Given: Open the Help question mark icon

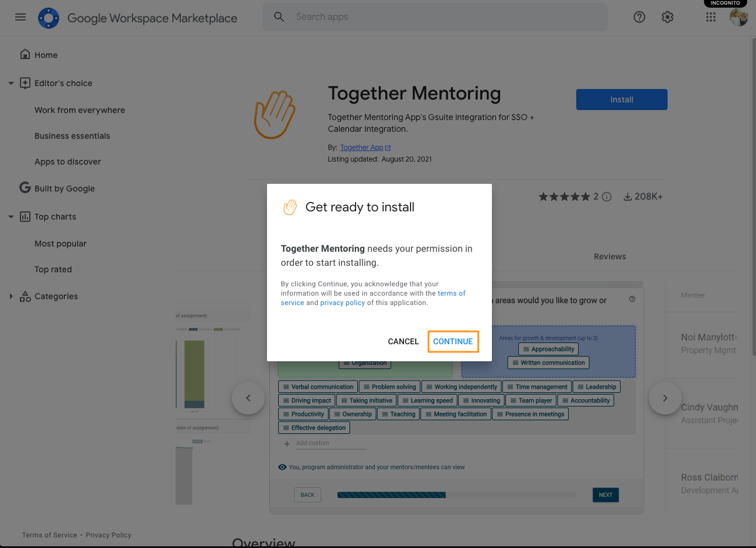Looking at the screenshot, I should (x=639, y=17).
